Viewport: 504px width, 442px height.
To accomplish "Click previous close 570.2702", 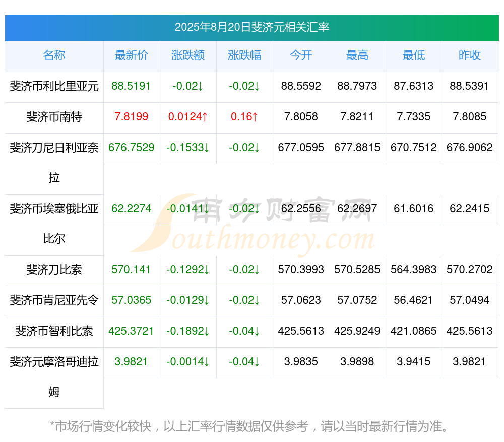I will 470,269.
